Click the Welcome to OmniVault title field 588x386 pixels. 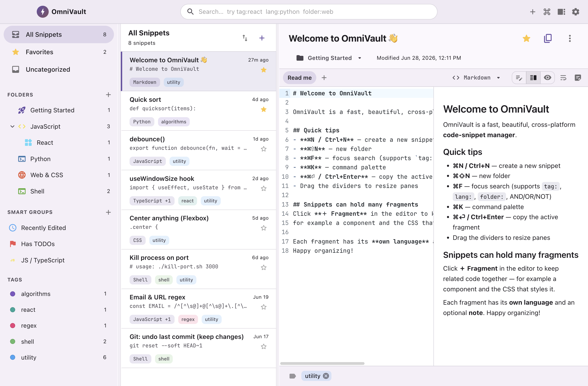point(343,38)
